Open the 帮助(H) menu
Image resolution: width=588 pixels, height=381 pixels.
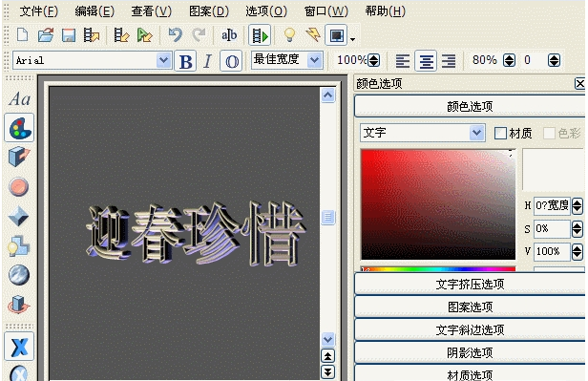click(x=386, y=11)
